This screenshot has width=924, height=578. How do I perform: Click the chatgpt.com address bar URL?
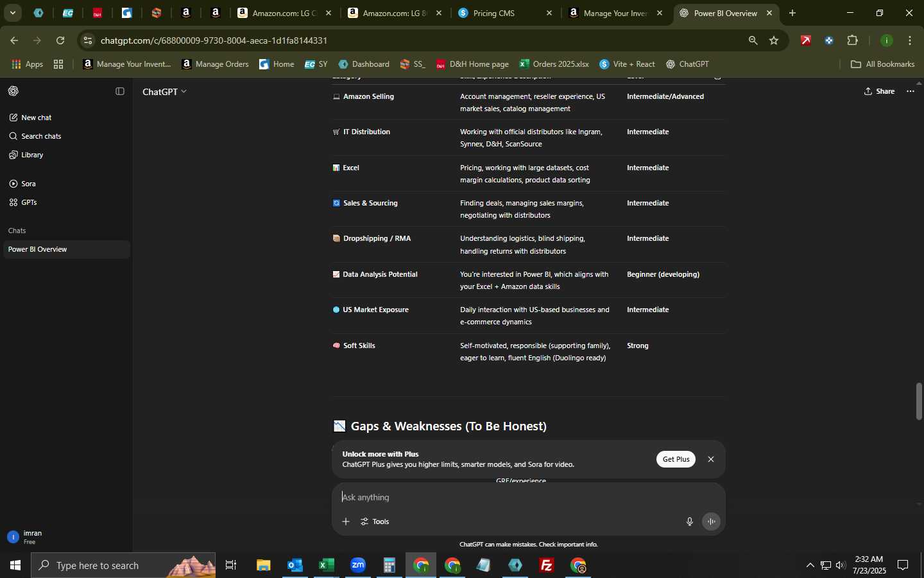click(x=214, y=40)
